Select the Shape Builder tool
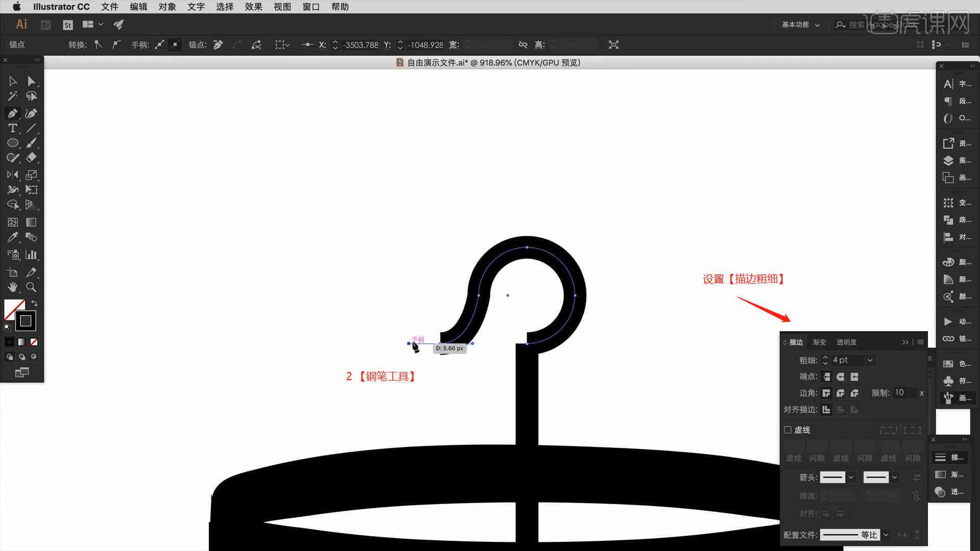The height and width of the screenshot is (551, 980). click(x=13, y=205)
